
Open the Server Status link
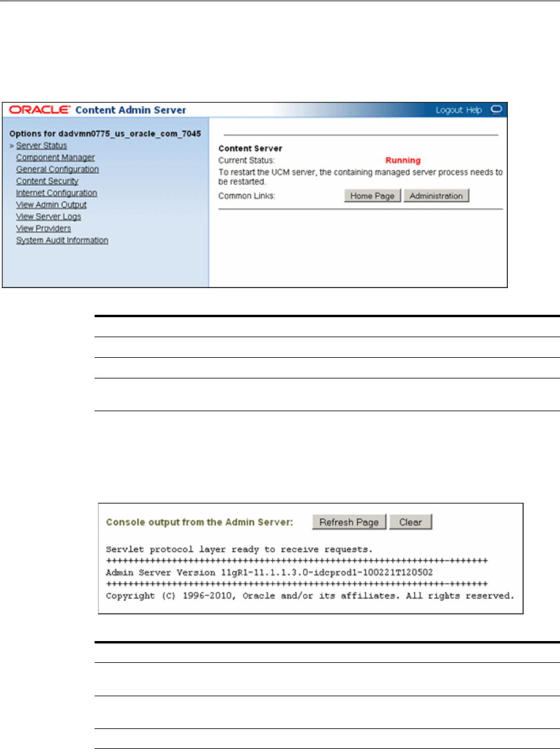[x=41, y=146]
